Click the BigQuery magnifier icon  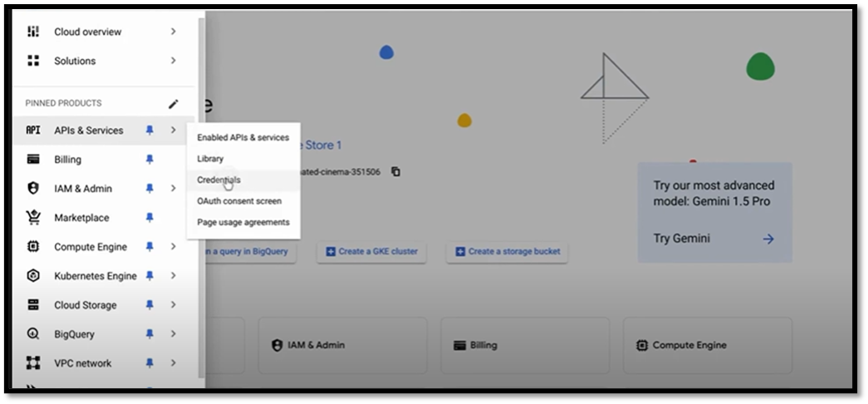(33, 333)
